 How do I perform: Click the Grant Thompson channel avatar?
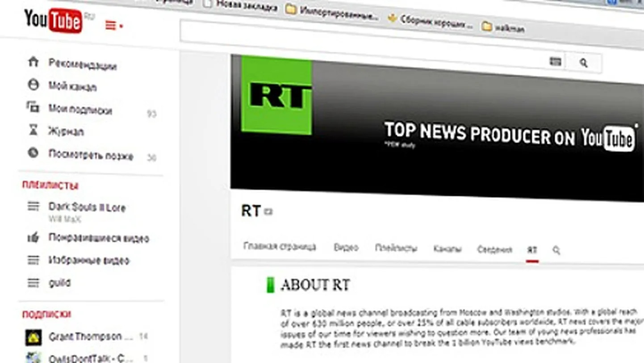click(x=33, y=337)
